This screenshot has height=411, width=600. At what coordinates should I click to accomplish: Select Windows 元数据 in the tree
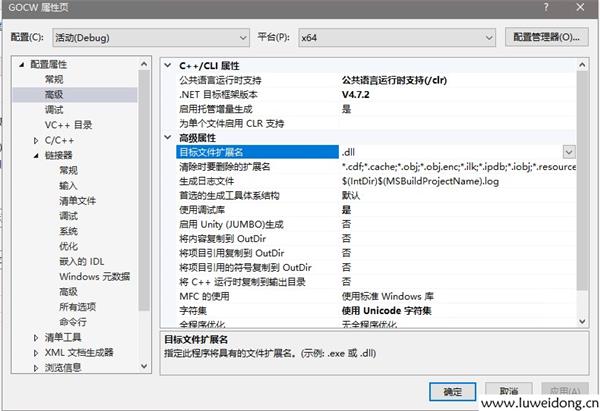point(94,276)
